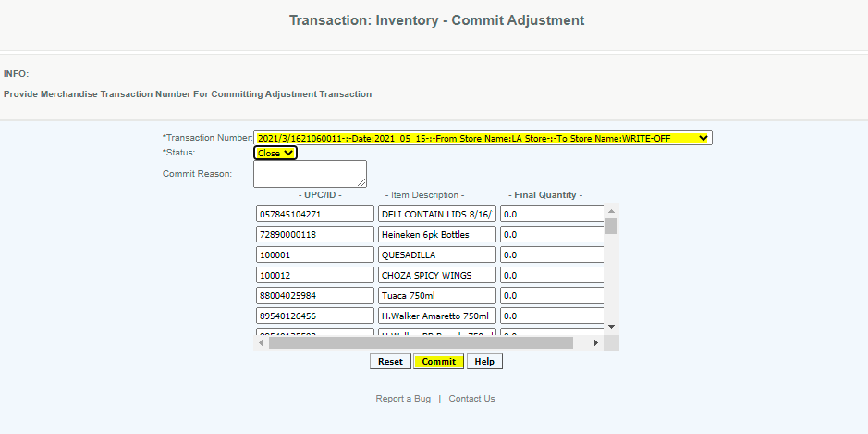Screen dimensions: 868x434
Task: Follow the Report a Bug link
Action: pyautogui.click(x=403, y=399)
